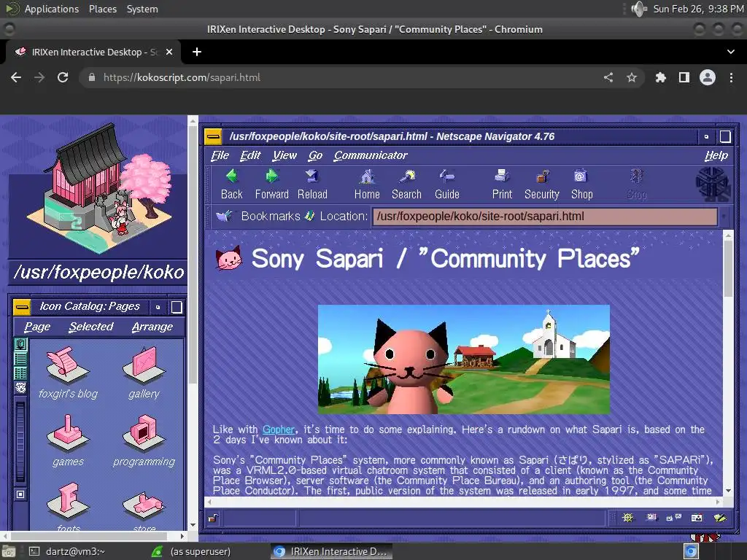
Task: Open the gallery page icon
Action: [144, 365]
